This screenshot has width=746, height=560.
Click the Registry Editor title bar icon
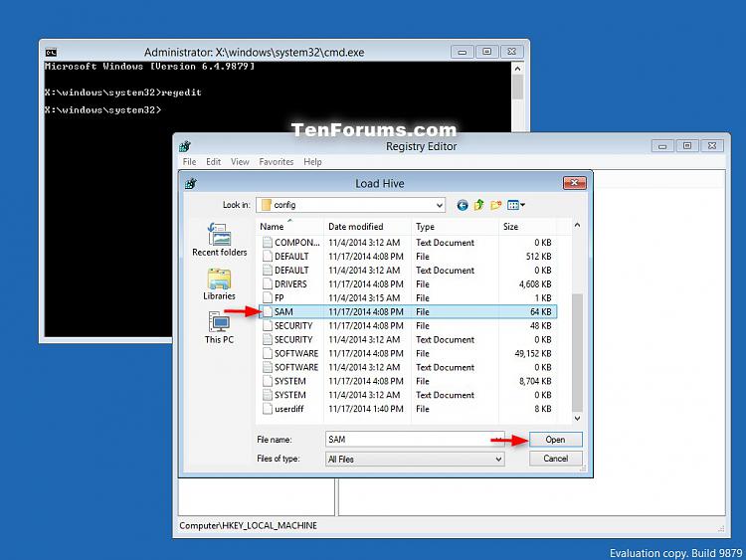[x=185, y=146]
